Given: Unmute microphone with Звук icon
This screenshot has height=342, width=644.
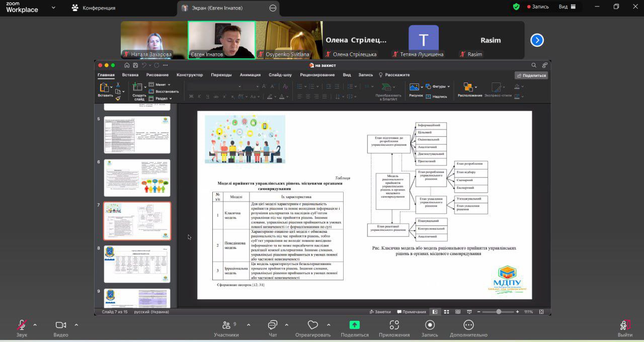Looking at the screenshot, I should point(22,325).
